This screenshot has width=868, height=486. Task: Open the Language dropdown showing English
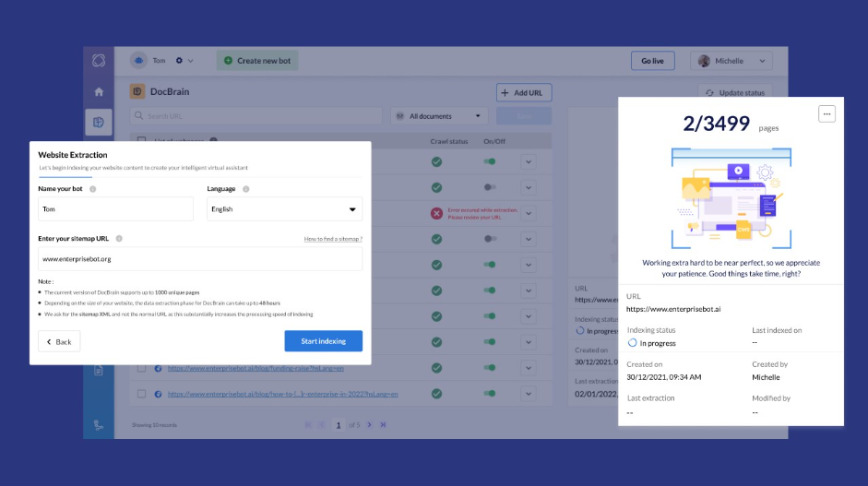tap(284, 209)
